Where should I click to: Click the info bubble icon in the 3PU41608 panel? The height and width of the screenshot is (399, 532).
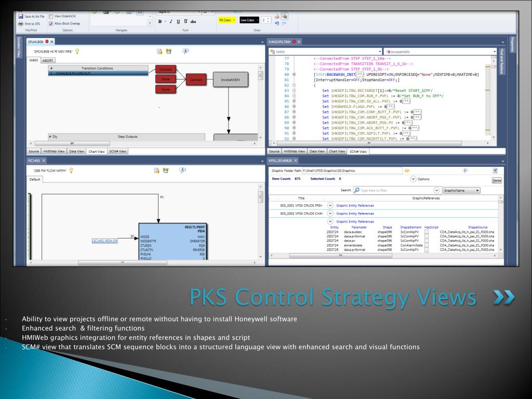pos(185,51)
